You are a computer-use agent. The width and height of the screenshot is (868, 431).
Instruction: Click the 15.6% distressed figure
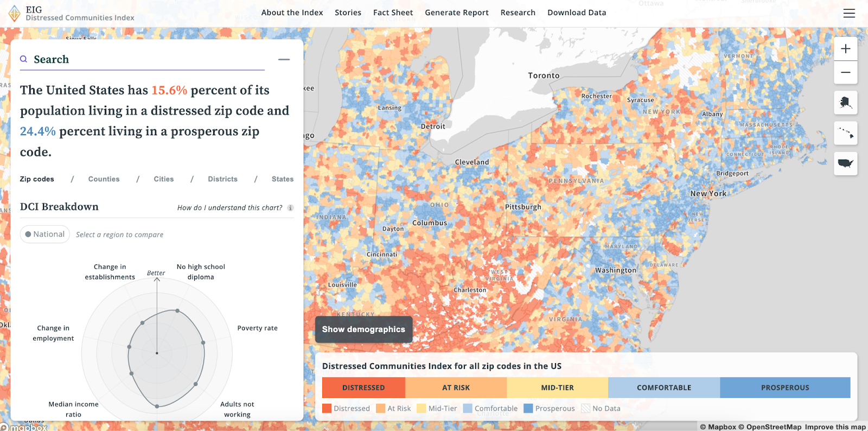[169, 90]
